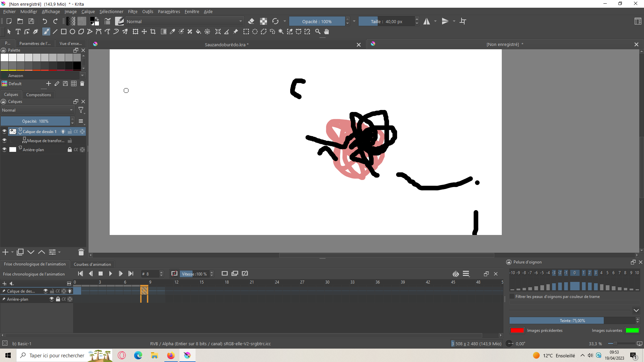Select the Text tool in toolbox
Screen dimensions: 644x362
point(18,32)
